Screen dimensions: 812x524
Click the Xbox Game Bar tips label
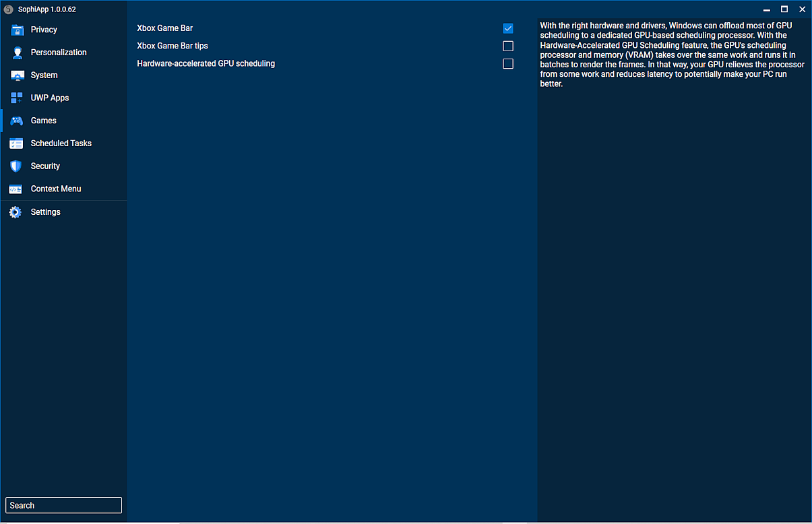click(x=173, y=46)
